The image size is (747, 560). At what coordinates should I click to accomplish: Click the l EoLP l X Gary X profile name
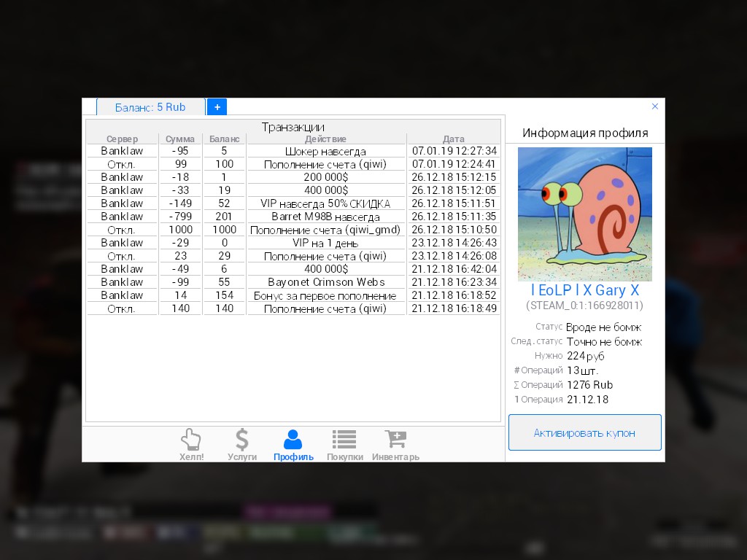(584, 290)
